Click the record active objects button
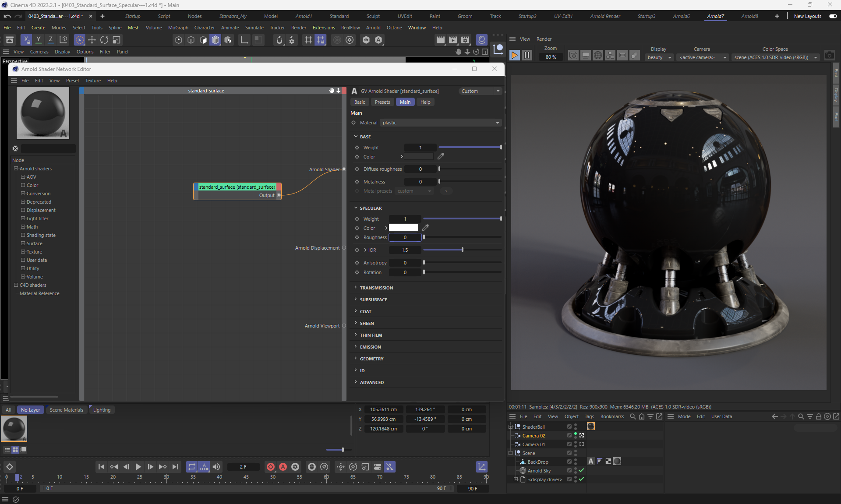The width and height of the screenshot is (841, 504). point(271,467)
